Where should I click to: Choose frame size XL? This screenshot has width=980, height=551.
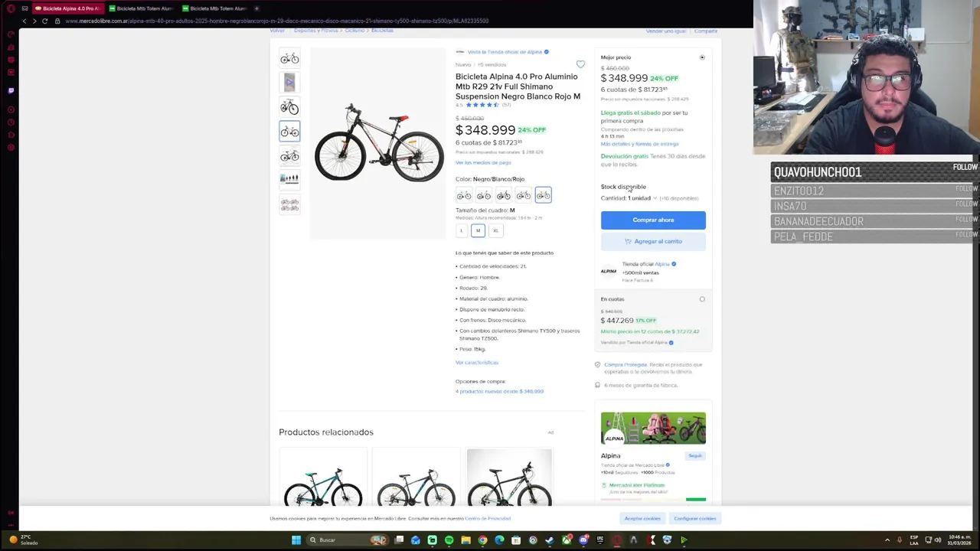click(495, 230)
